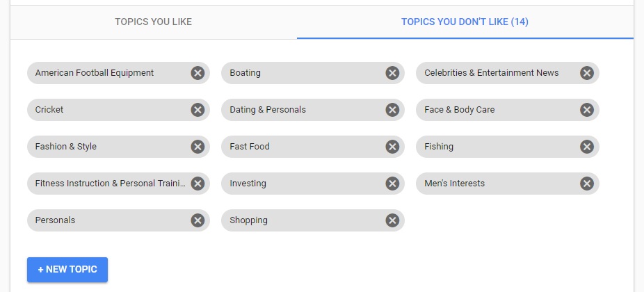Image resolution: width=644 pixels, height=292 pixels.
Task: Remove the Personals topic chip
Action: (x=198, y=220)
